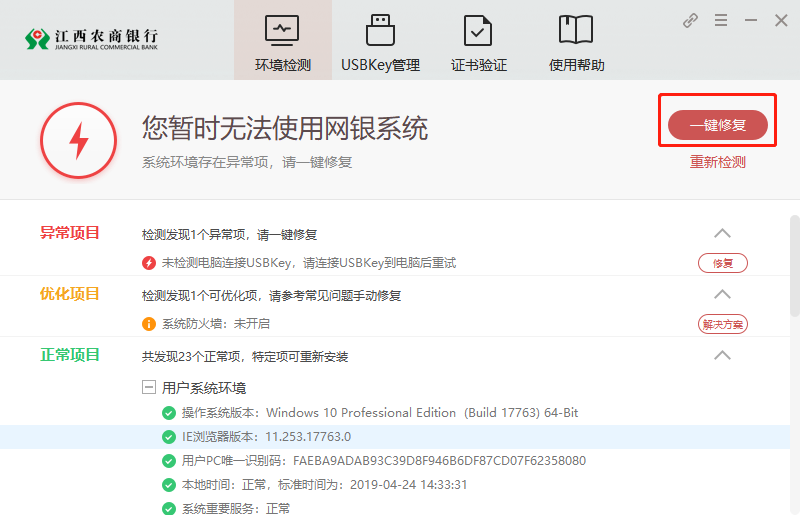The height and width of the screenshot is (530, 800).
Task: Click the red lightning bolt status icon
Action: click(79, 140)
